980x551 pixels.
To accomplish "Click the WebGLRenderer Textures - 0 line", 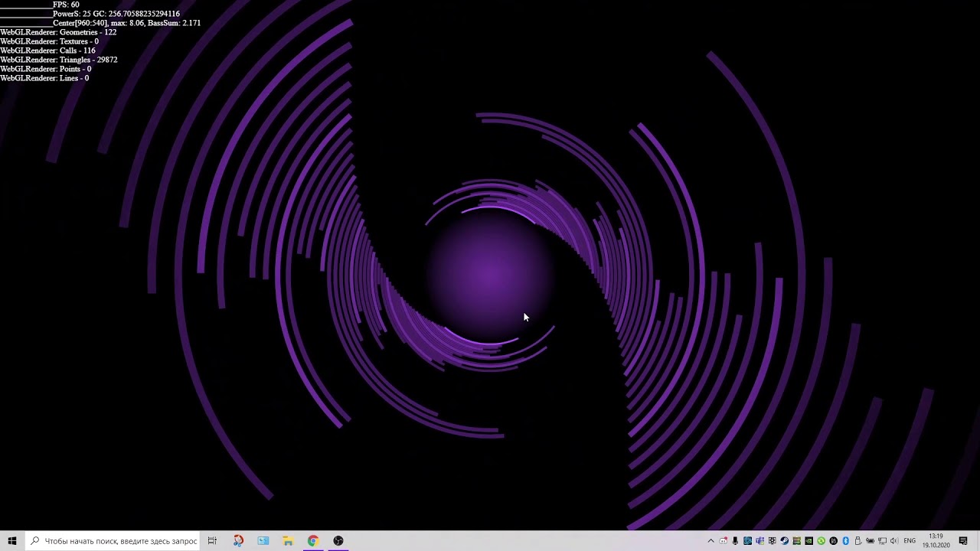I will tap(49, 41).
